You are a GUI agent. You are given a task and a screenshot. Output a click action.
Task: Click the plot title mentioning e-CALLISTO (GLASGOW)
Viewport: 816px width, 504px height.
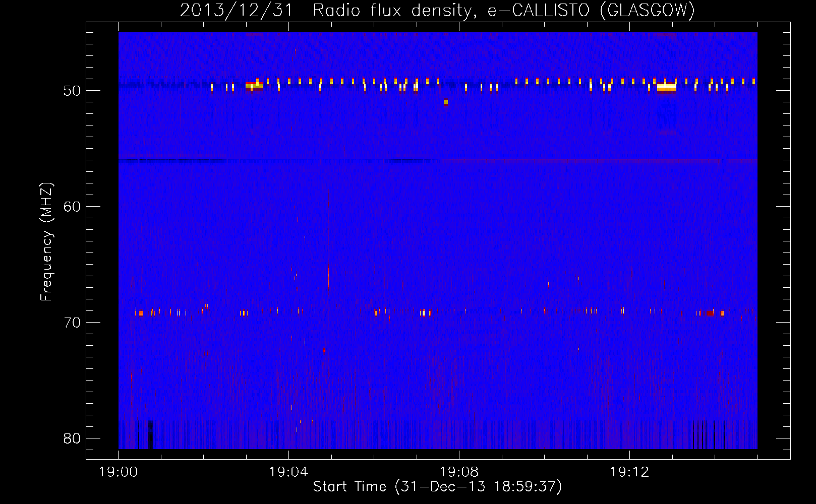(437, 10)
